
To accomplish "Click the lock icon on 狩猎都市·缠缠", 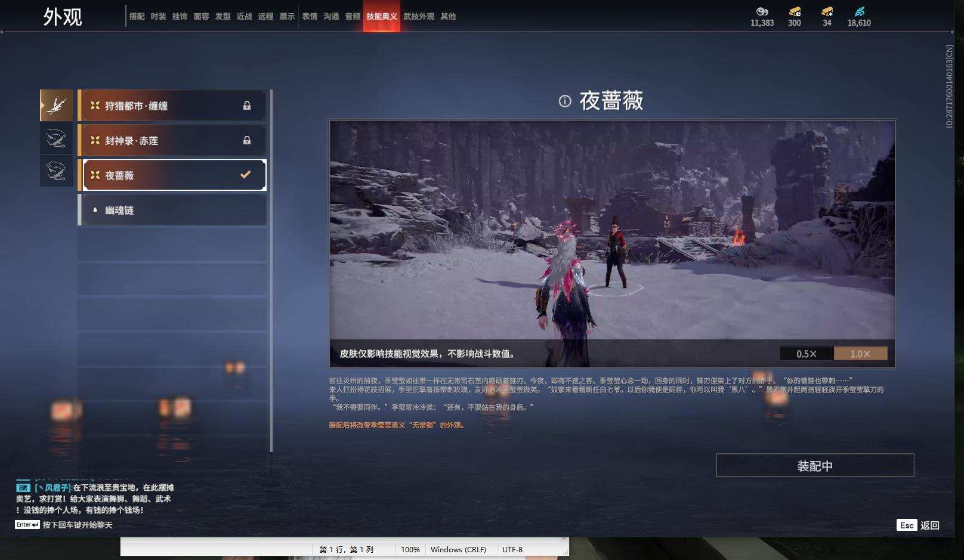I will pos(247,106).
